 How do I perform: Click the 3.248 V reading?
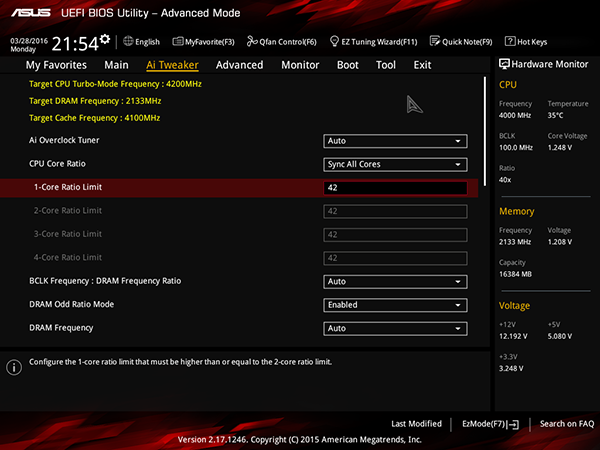click(511, 368)
